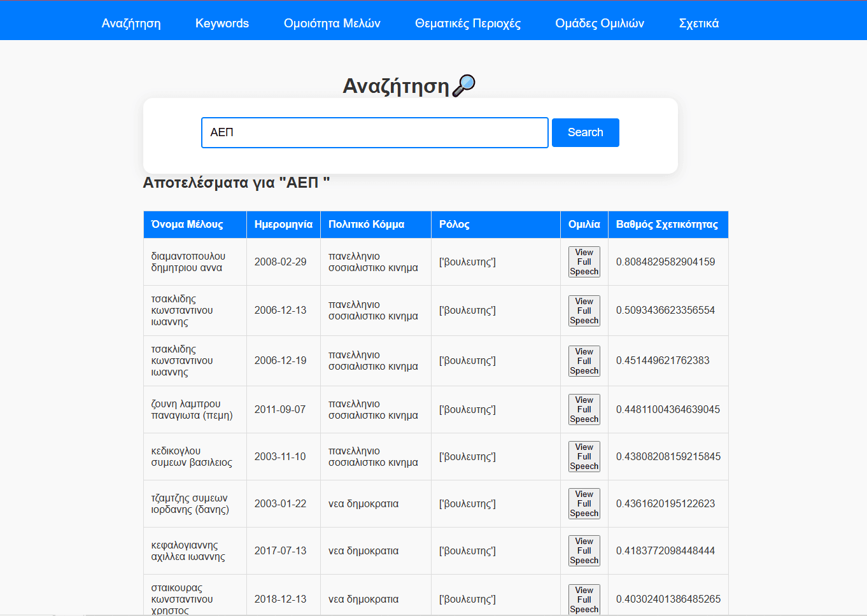Screen dimensions: 867x616
Task: View full speech of τζαμτζης συμεων ιορδανης
Action: tap(584, 504)
